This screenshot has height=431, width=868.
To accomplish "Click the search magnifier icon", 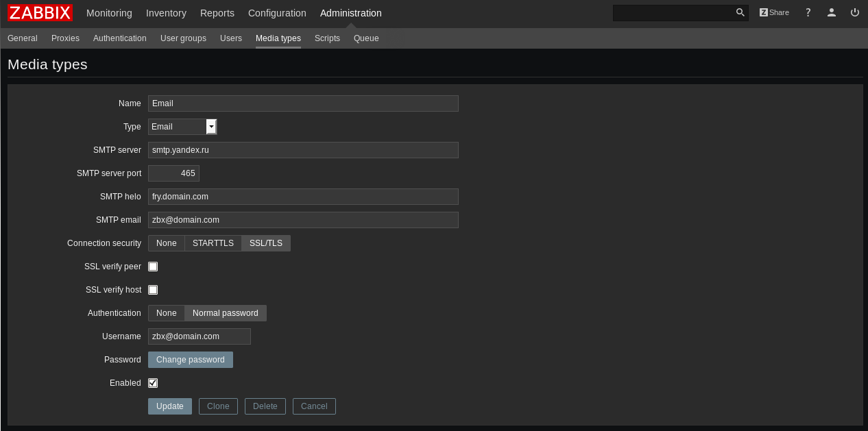I will (740, 12).
